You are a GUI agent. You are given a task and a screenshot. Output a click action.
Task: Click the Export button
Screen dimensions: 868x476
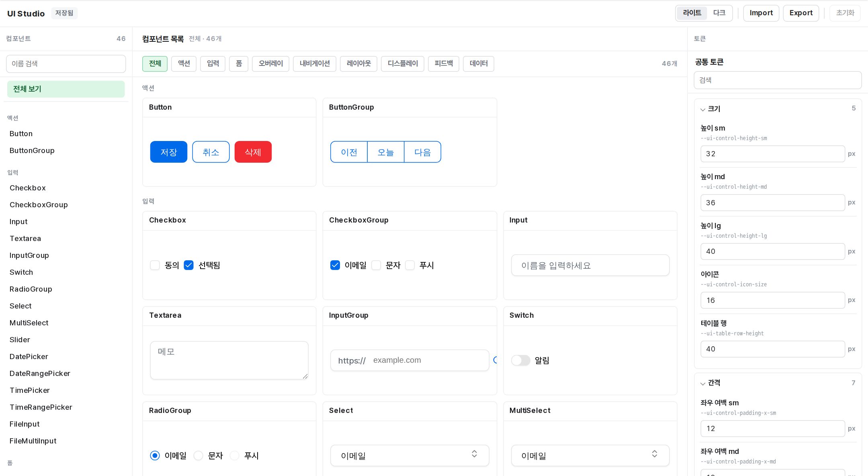tap(801, 13)
